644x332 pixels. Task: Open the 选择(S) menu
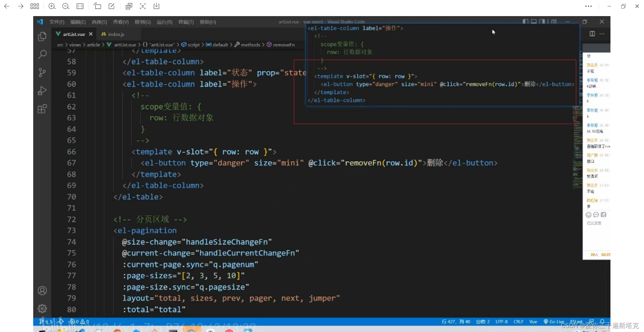[99, 22]
